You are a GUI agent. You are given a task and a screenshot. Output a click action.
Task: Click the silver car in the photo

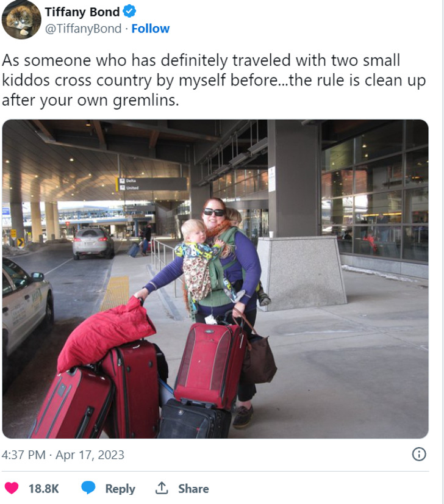point(93,242)
